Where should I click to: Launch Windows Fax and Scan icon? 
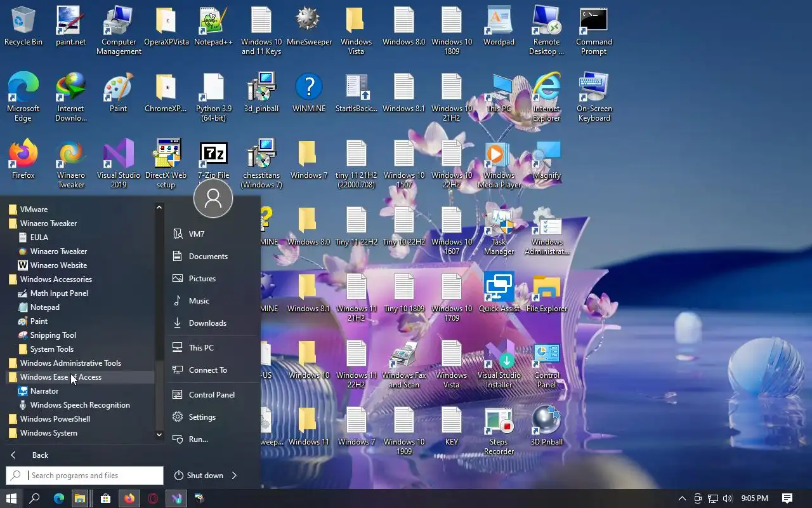click(x=404, y=364)
